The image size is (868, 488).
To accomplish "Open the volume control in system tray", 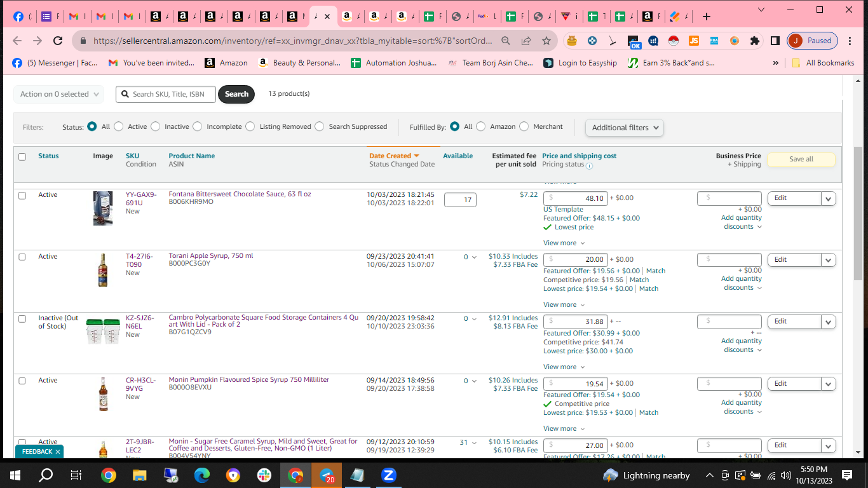I will [x=785, y=475].
